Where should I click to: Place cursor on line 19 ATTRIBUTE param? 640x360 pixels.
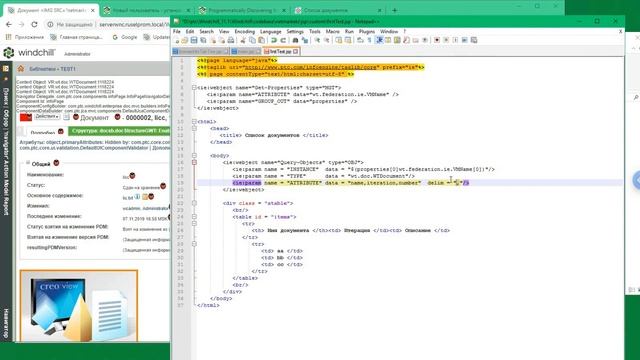click(x=351, y=183)
